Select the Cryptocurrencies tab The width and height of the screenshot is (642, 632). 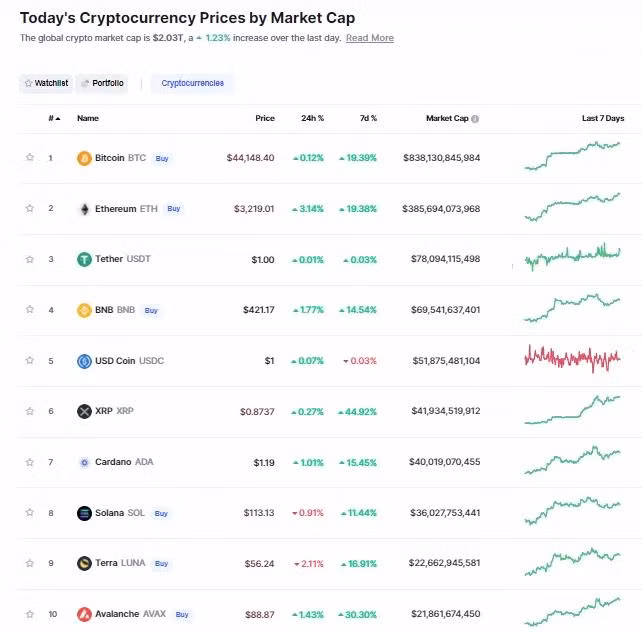click(192, 83)
